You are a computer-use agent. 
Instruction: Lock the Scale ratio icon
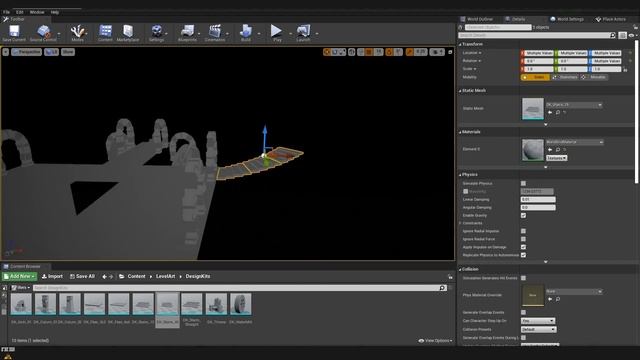click(x=625, y=69)
